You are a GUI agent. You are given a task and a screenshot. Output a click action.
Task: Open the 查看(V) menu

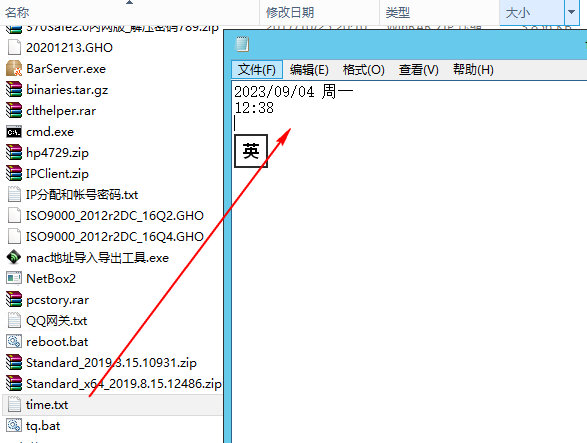[419, 70]
